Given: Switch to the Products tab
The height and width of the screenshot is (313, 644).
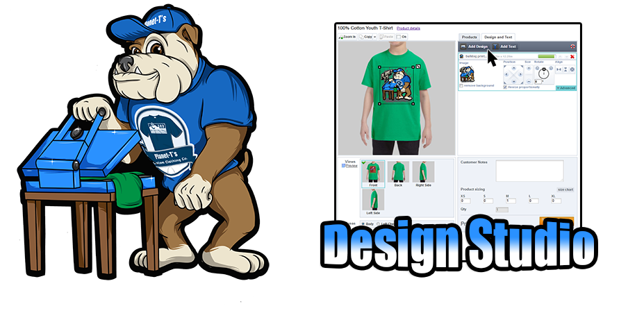Looking at the screenshot, I should pyautogui.click(x=470, y=37).
